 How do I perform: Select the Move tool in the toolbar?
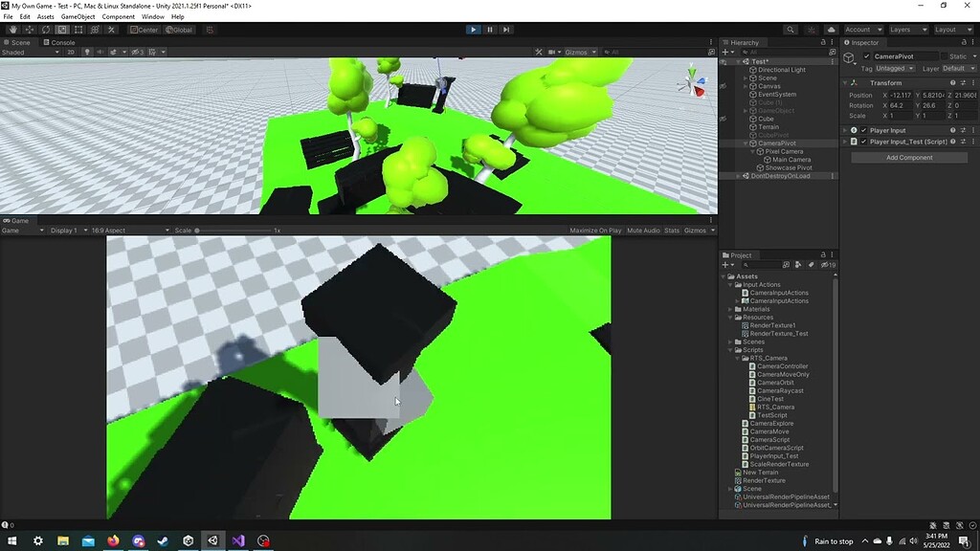tap(29, 30)
